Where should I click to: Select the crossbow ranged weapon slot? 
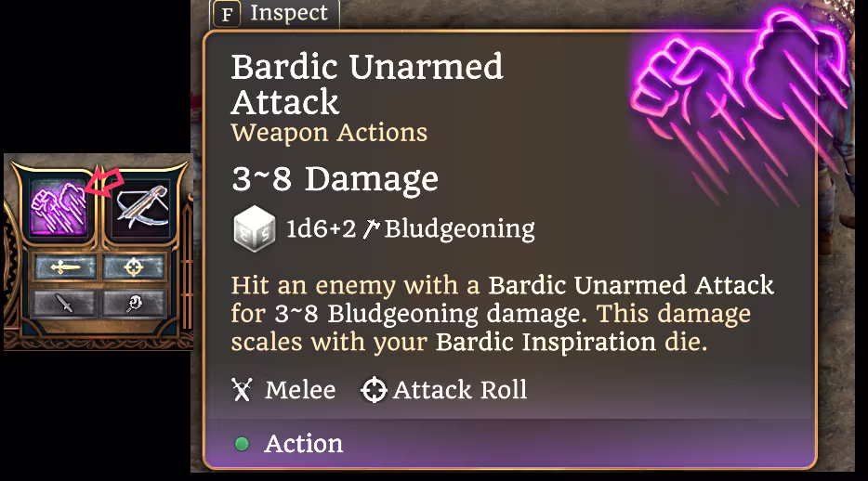tap(141, 207)
